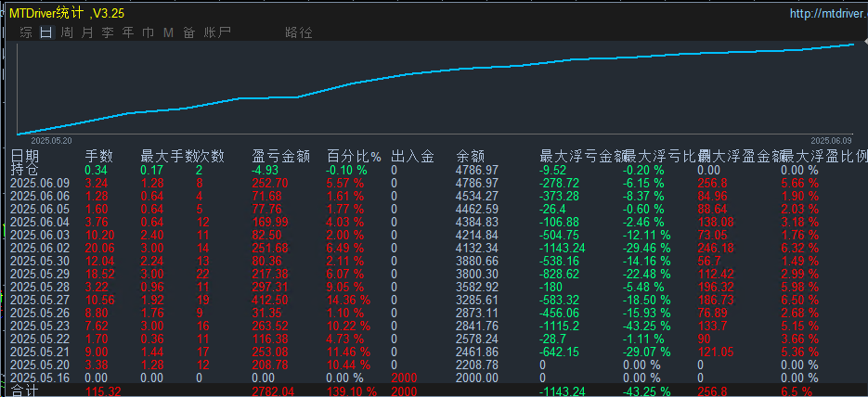The image size is (868, 397).
Task: Click the 出入金 column header
Action: [412, 157]
